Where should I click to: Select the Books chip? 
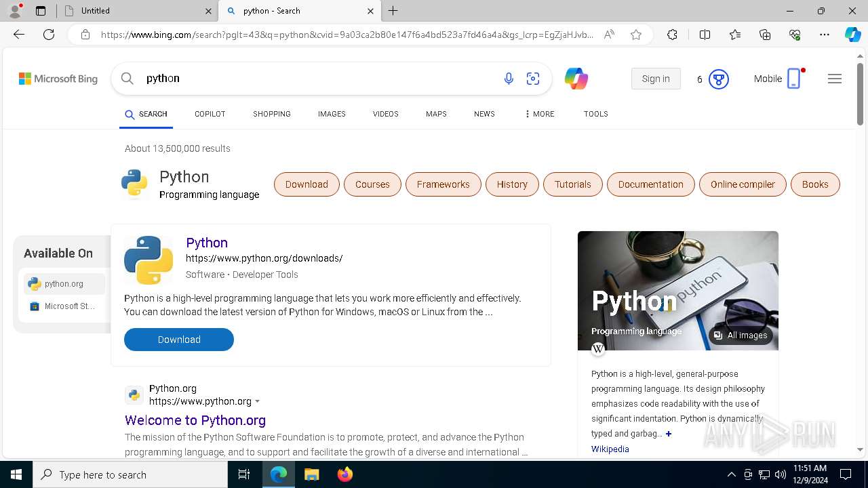815,184
